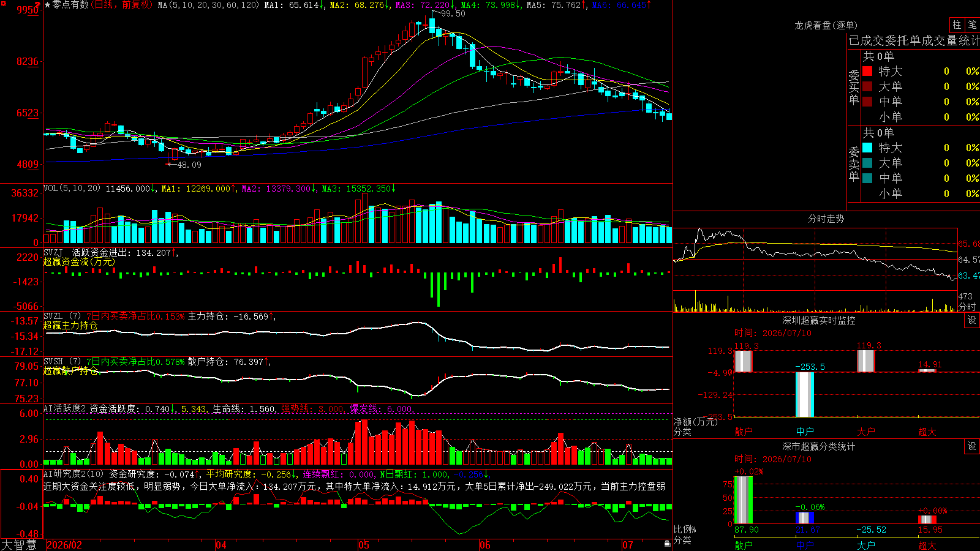980x551 pixels.
Task: Click the dark red 中单 buy-order swatch
Action: 867,102
